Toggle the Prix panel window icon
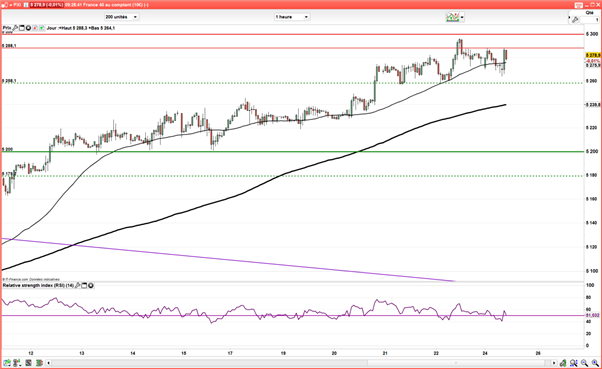 [x=22, y=28]
